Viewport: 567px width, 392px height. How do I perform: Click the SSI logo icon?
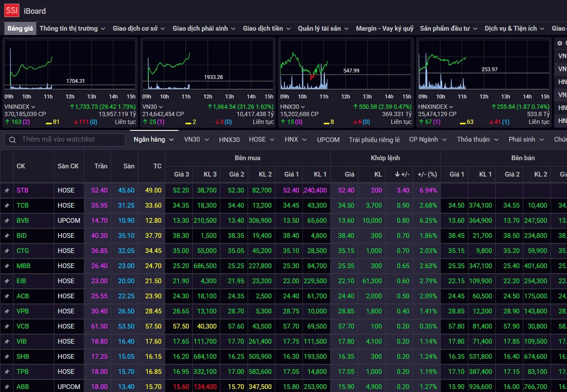[12, 11]
